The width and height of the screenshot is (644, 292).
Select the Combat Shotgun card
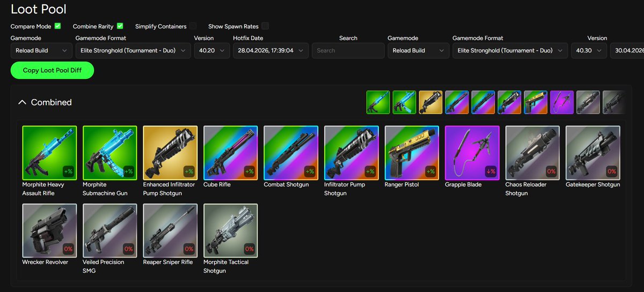(291, 153)
